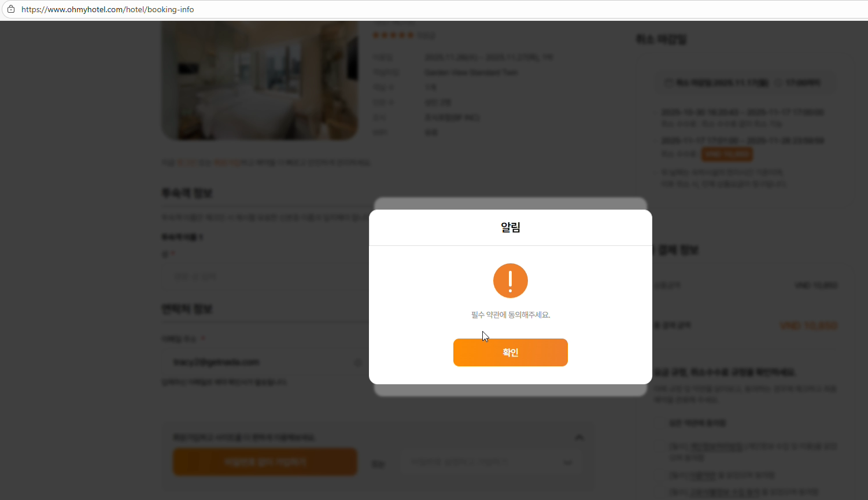Click the dropdown arrow of the bottom select
Image resolution: width=868 pixels, height=500 pixels.
point(567,463)
